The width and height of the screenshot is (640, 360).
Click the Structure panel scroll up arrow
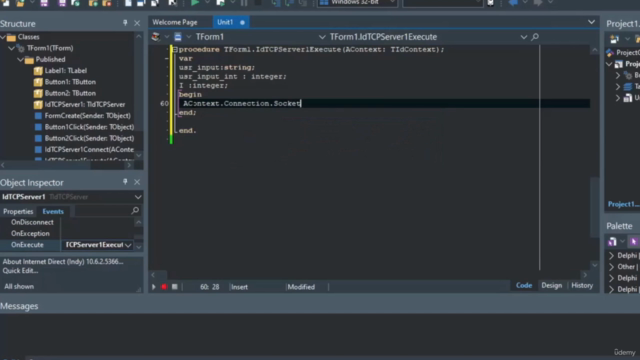coord(139,37)
